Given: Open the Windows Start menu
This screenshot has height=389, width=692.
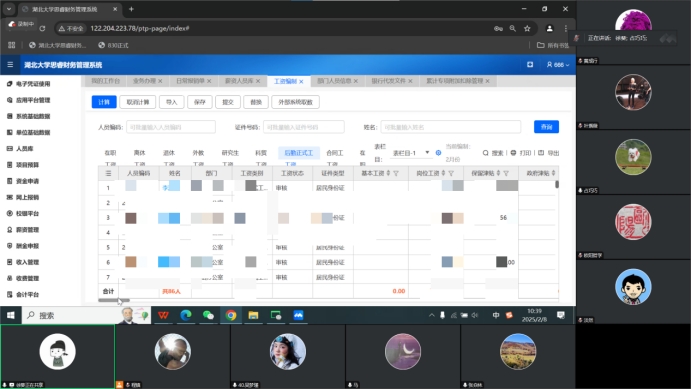Looking at the screenshot, I should (x=11, y=315).
